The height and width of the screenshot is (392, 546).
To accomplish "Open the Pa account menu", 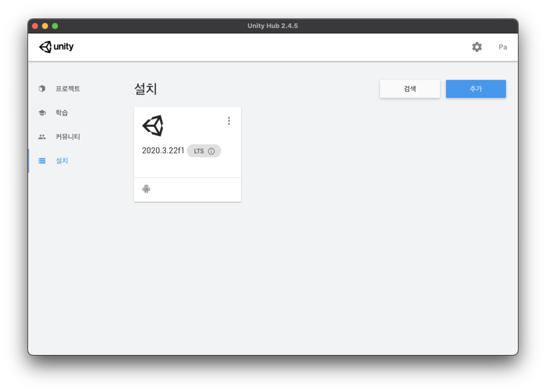I will 503,47.
